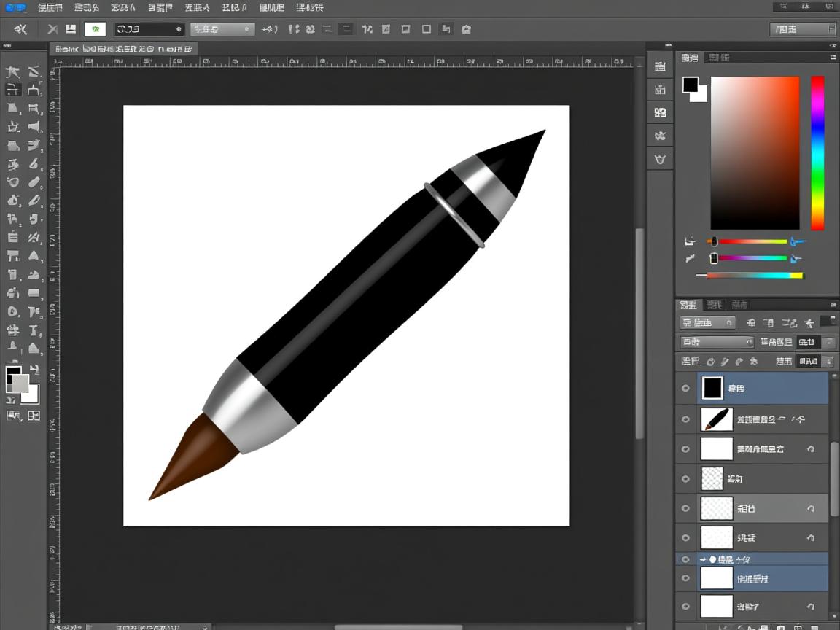This screenshot has height=630, width=840.
Task: Click the Quick Mask icon below toolbox swatches
Action: 13,416
